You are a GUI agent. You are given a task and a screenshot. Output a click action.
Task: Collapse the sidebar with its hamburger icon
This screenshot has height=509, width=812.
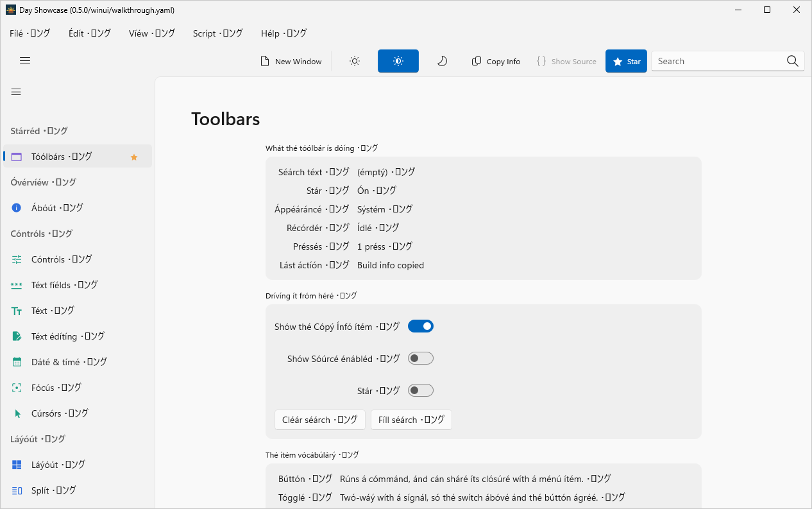pos(16,92)
